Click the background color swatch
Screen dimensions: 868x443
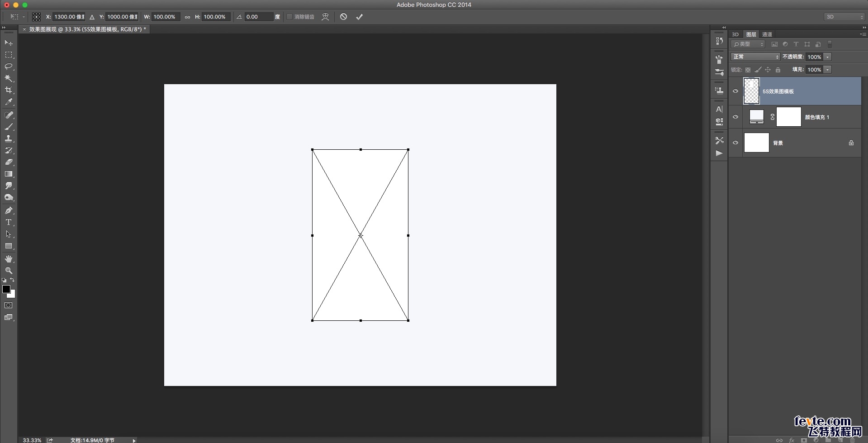13,295
